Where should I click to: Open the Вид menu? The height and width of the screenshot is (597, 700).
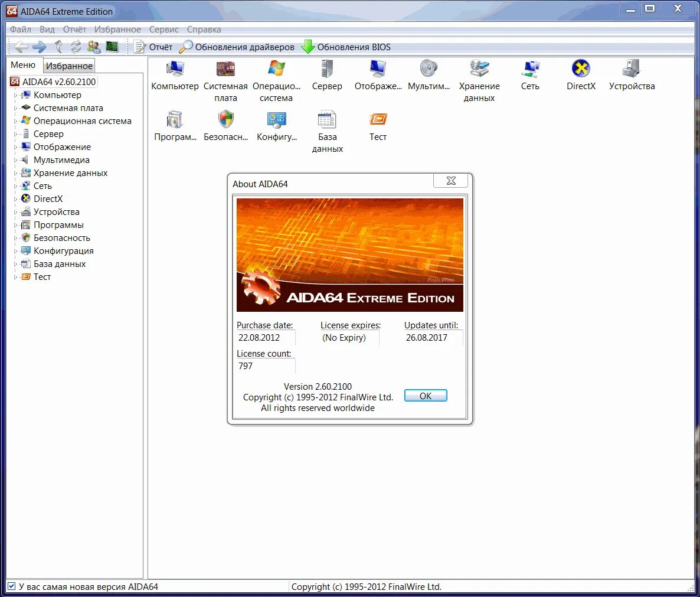tap(47, 30)
